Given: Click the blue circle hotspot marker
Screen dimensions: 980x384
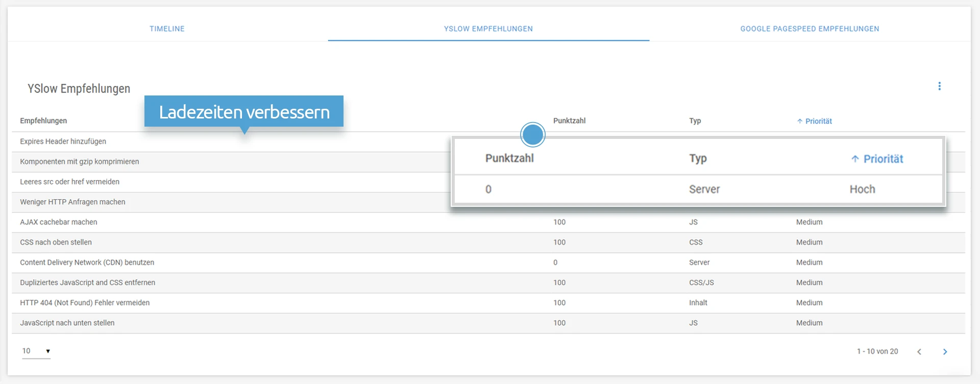Looking at the screenshot, I should coord(533,135).
